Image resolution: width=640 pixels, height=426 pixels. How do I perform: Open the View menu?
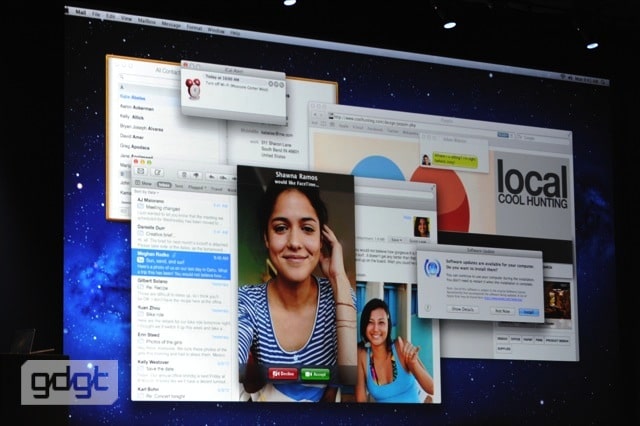127,18
